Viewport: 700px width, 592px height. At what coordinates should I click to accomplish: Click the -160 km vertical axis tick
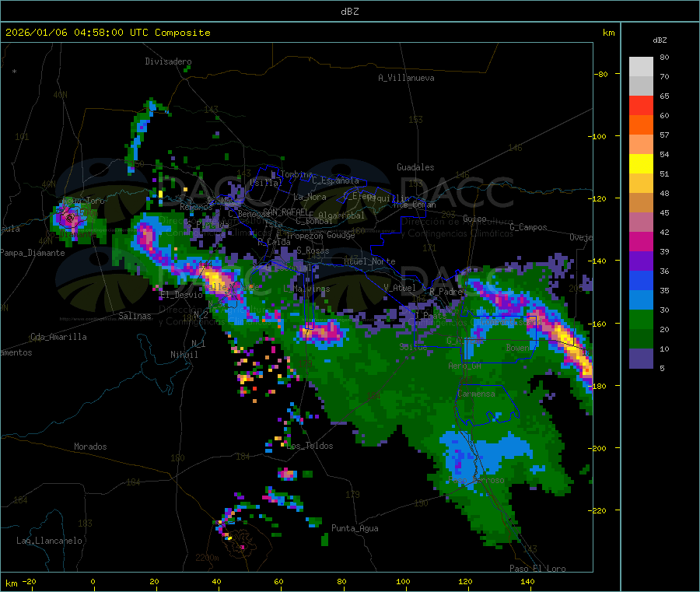(x=599, y=324)
